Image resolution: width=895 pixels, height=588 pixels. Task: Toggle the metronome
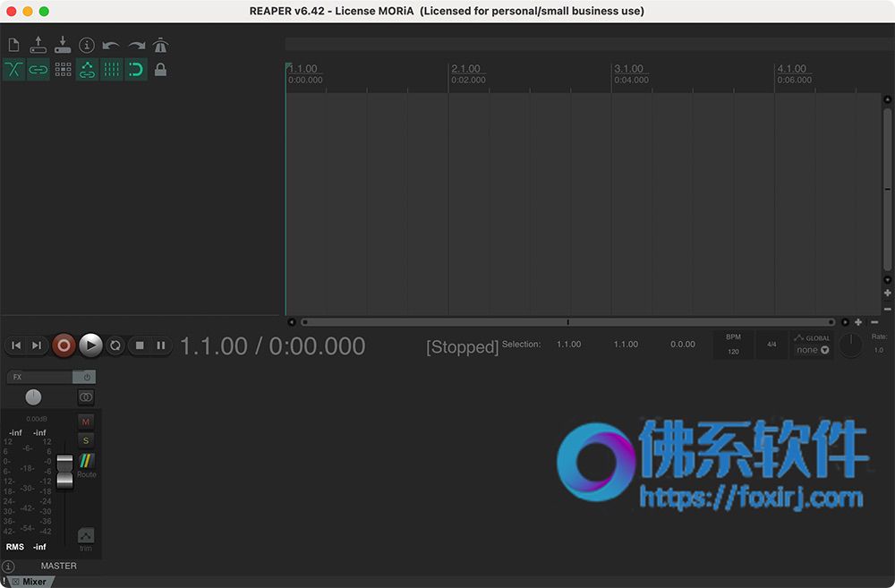[x=160, y=45]
